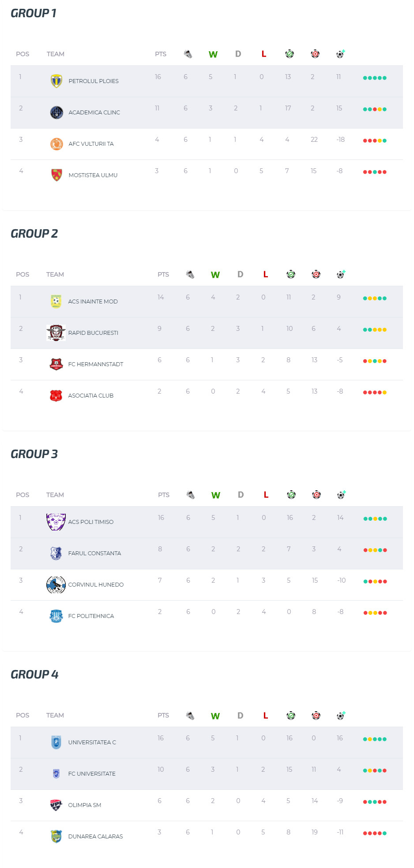Image resolution: width=414 pixels, height=868 pixels.
Task: Click Petrolul Ploiesti form indicator dots
Action: pyautogui.click(x=375, y=78)
